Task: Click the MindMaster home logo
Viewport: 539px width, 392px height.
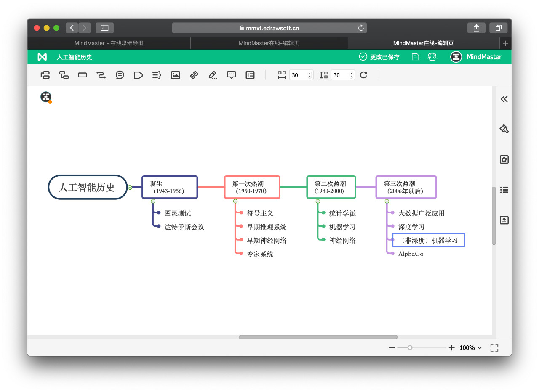Action: pyautogui.click(x=42, y=57)
